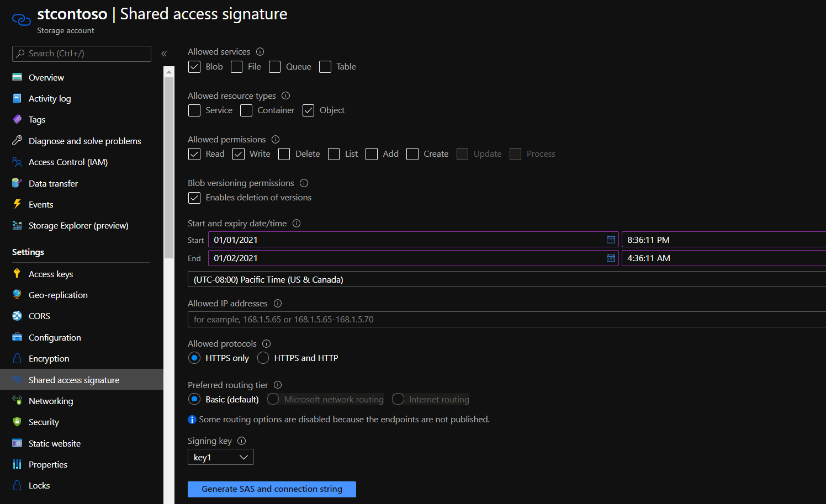Click the CORS icon
The image size is (826, 504).
tap(17, 316)
